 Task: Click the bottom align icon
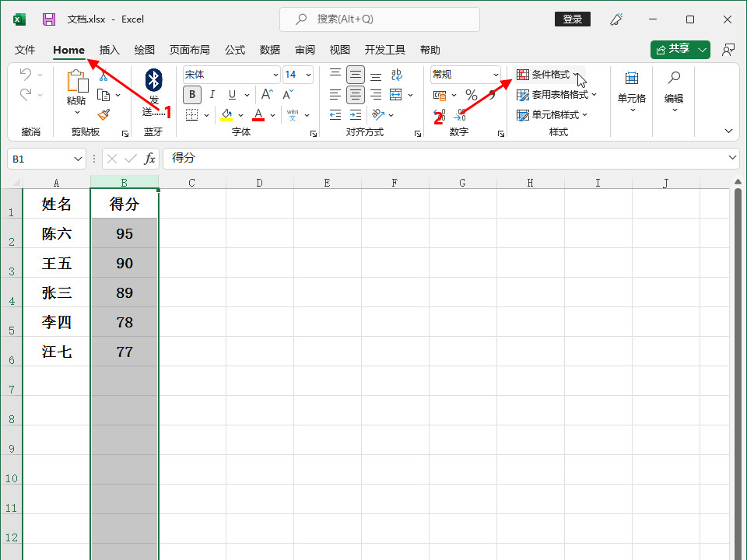tap(376, 75)
